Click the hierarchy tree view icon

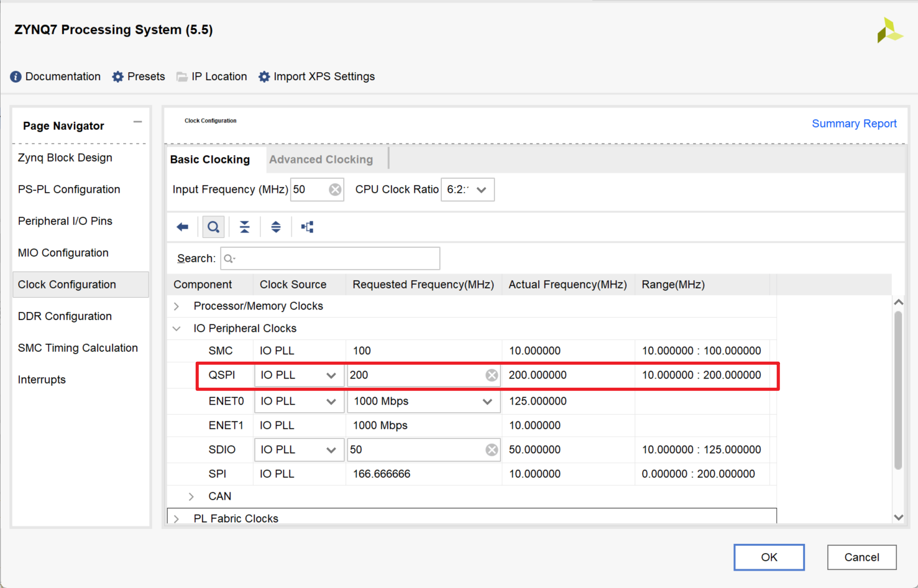pyautogui.click(x=307, y=227)
